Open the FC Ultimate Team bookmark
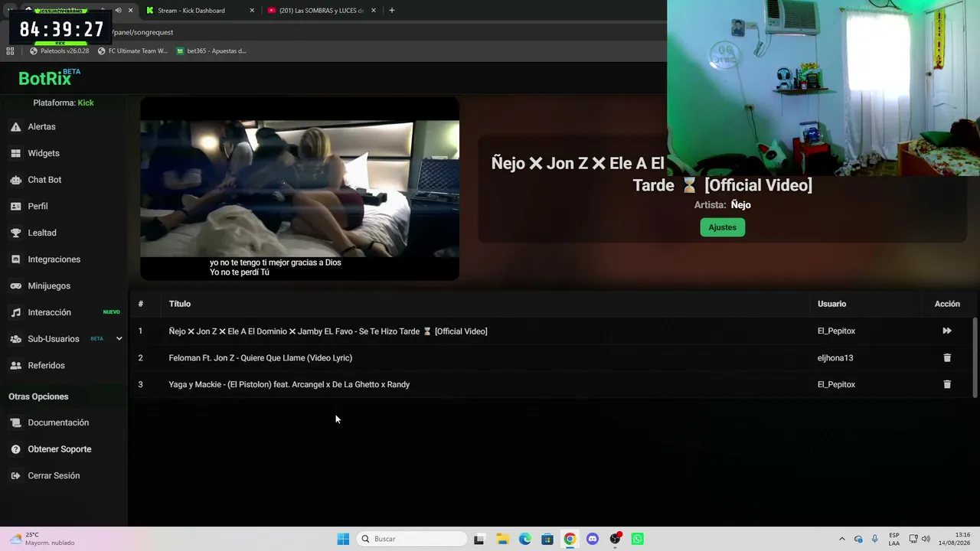This screenshot has height=551, width=980. pyautogui.click(x=132, y=51)
